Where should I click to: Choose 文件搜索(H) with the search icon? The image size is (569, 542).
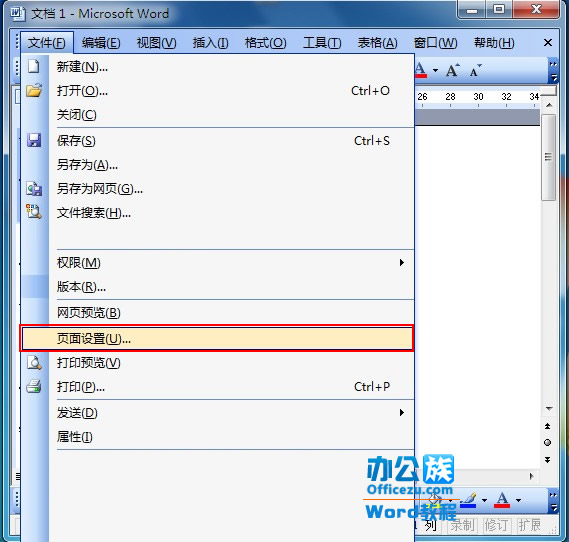coord(218,213)
